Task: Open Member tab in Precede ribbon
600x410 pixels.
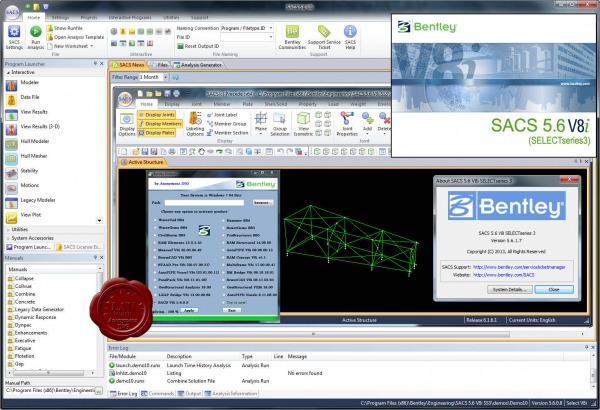Action: pyautogui.click(x=222, y=104)
